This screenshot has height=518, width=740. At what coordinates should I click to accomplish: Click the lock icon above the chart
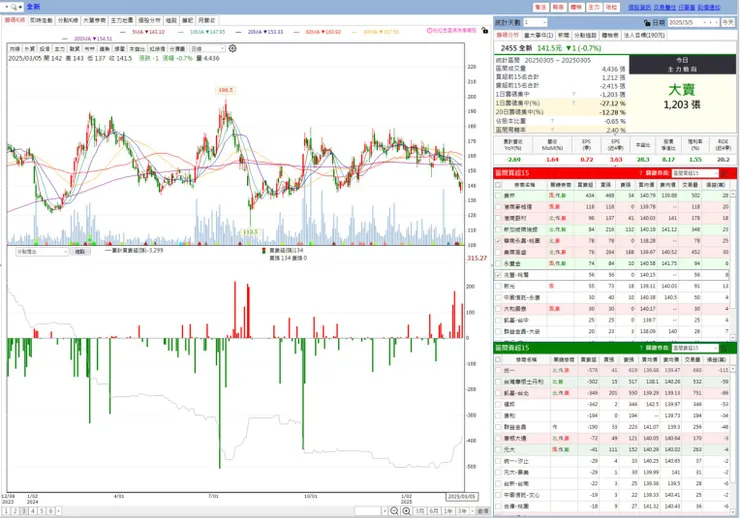tap(484, 30)
